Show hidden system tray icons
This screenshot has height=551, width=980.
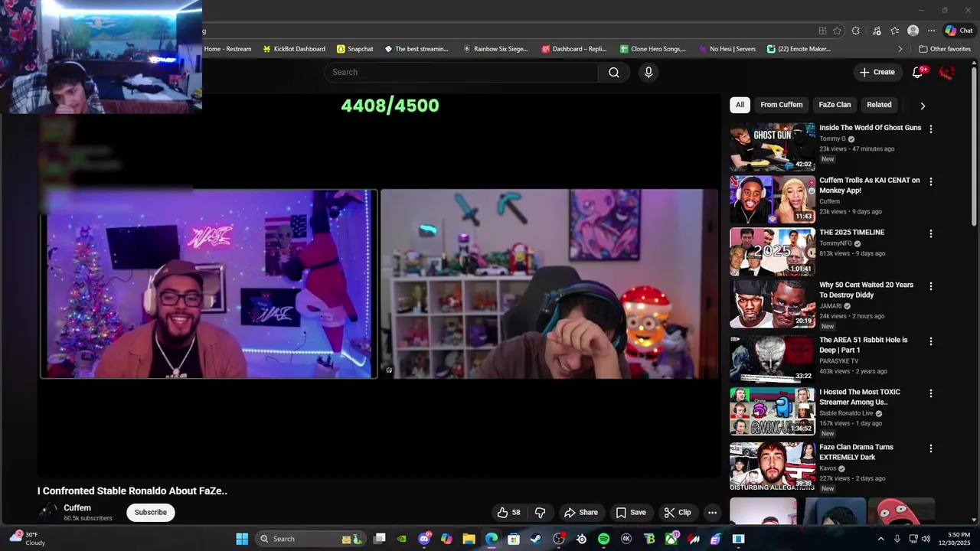(880, 539)
